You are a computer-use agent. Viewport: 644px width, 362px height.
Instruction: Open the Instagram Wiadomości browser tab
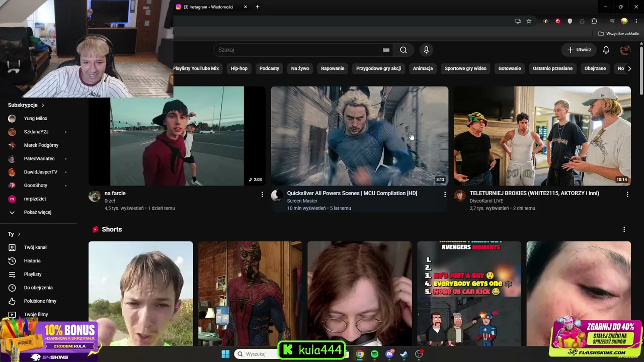[211, 7]
